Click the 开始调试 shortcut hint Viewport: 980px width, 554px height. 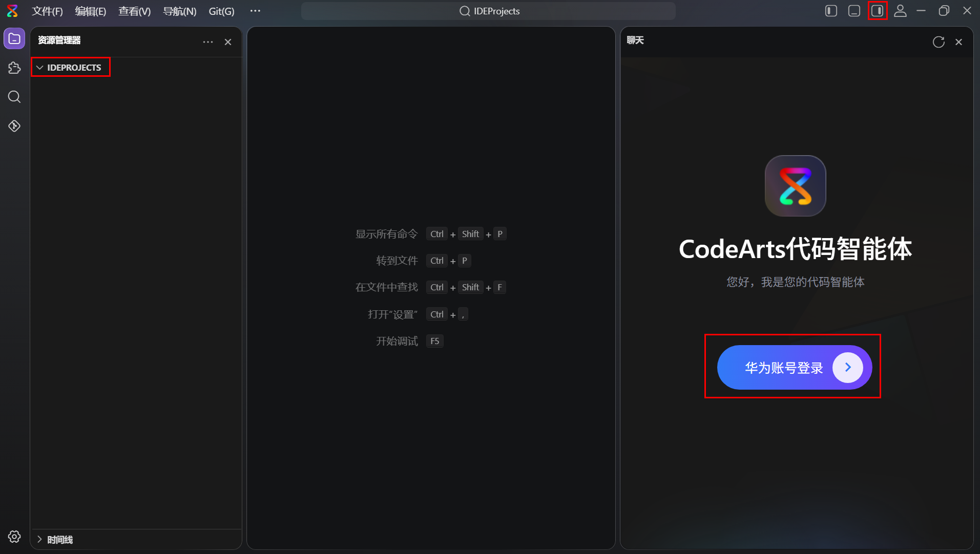[x=397, y=341]
